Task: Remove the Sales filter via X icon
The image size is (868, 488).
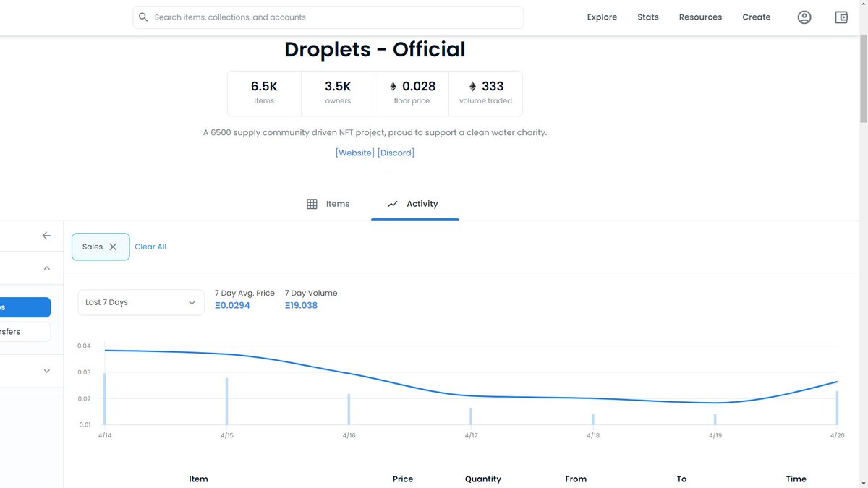Action: 113,247
